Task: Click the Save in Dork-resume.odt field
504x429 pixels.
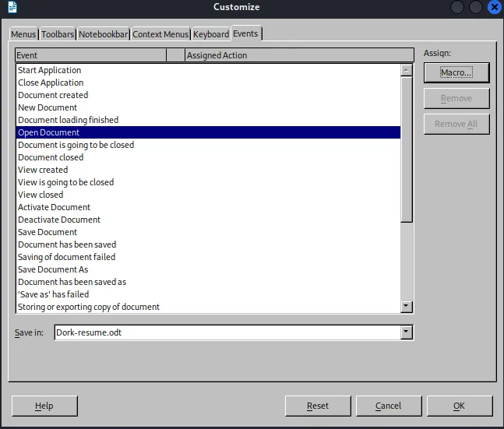Action: pos(226,332)
